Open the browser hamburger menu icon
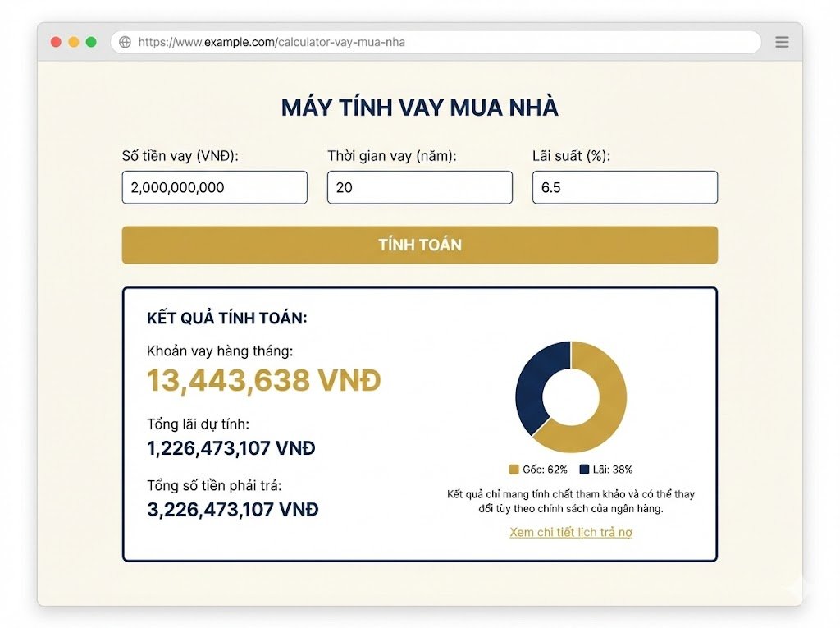 [782, 42]
